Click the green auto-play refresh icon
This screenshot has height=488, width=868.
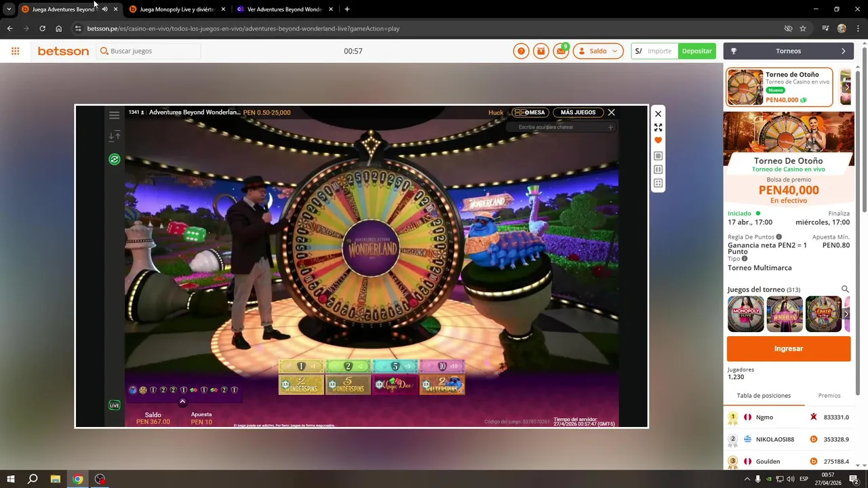pos(114,159)
